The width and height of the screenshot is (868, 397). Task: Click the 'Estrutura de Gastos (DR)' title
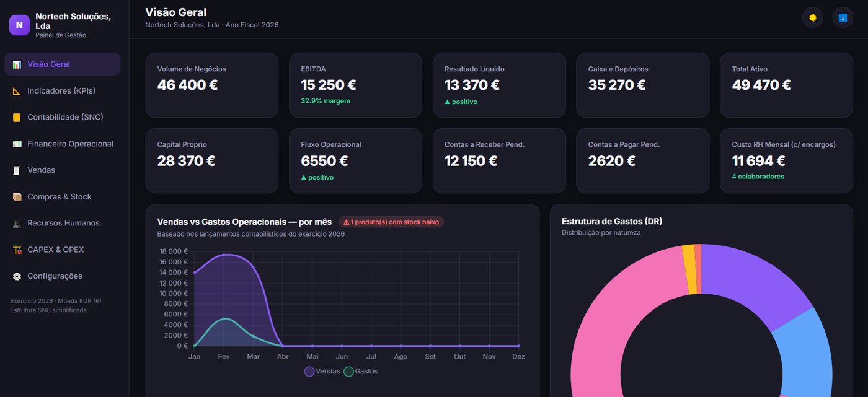pos(612,221)
